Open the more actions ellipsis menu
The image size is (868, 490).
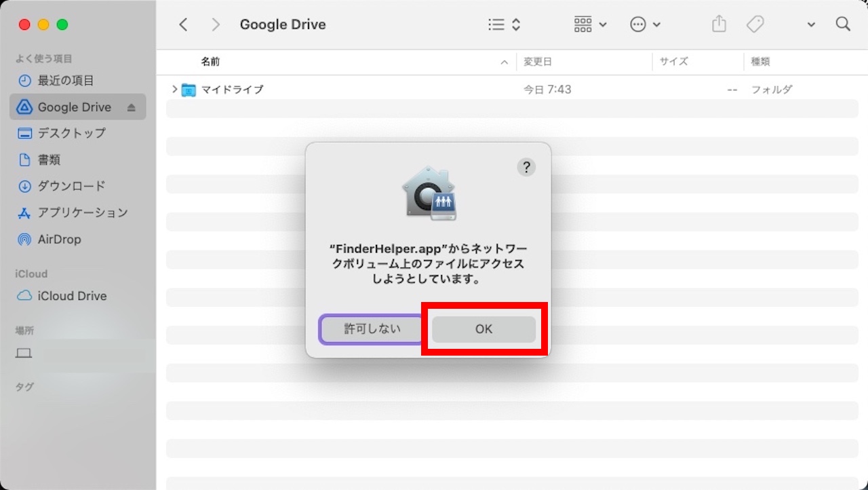645,24
